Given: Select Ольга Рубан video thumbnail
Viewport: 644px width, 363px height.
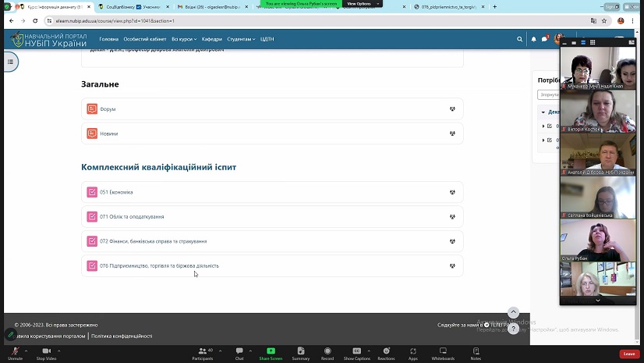Looking at the screenshot, I should point(598,240).
